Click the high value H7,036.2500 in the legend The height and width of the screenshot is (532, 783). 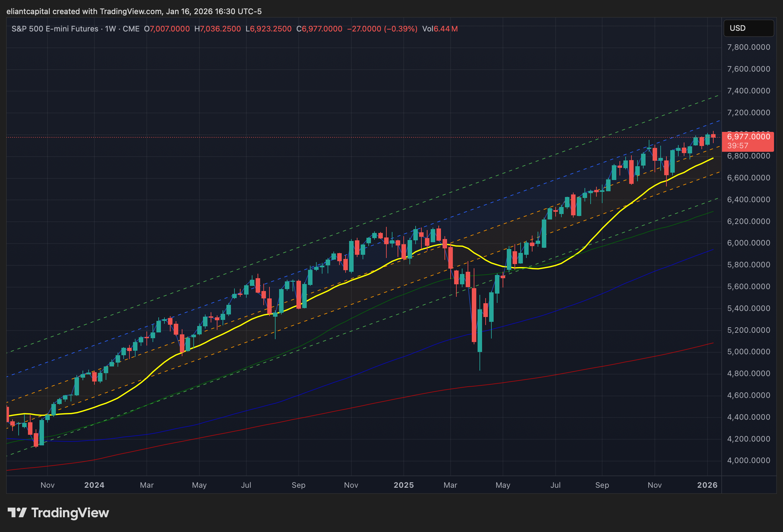pos(218,29)
